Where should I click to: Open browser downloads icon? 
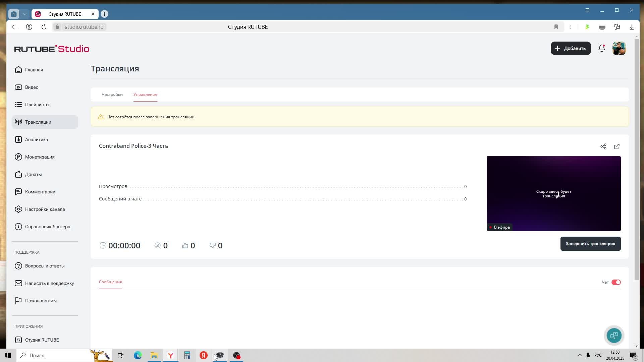point(632,27)
